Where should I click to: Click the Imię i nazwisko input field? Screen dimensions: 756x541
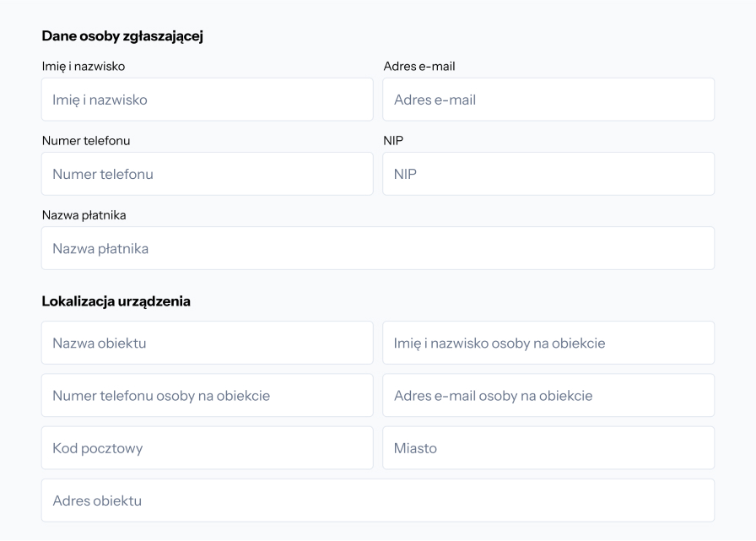click(207, 100)
